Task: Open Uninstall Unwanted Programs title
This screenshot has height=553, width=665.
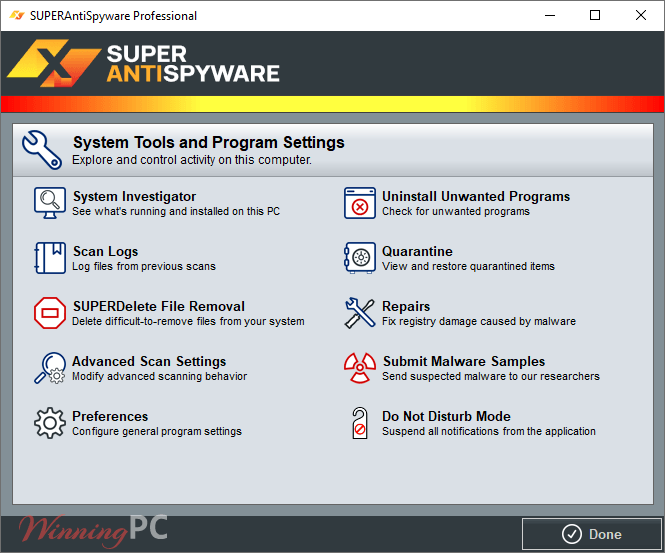Action: (x=476, y=196)
